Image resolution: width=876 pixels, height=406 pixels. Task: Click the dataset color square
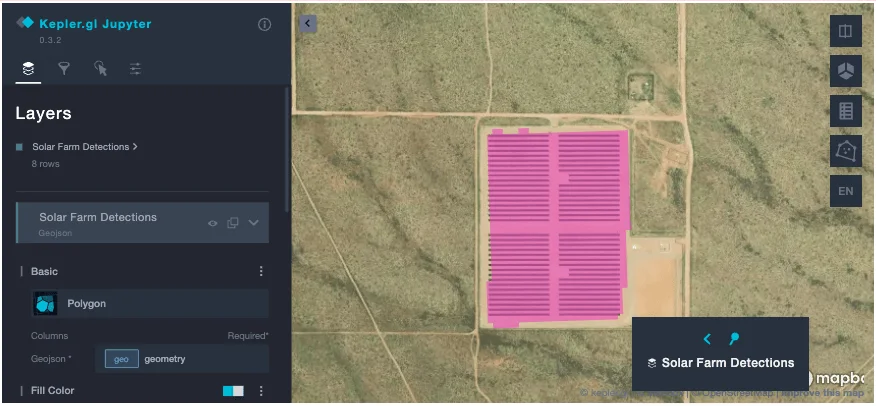(20, 147)
